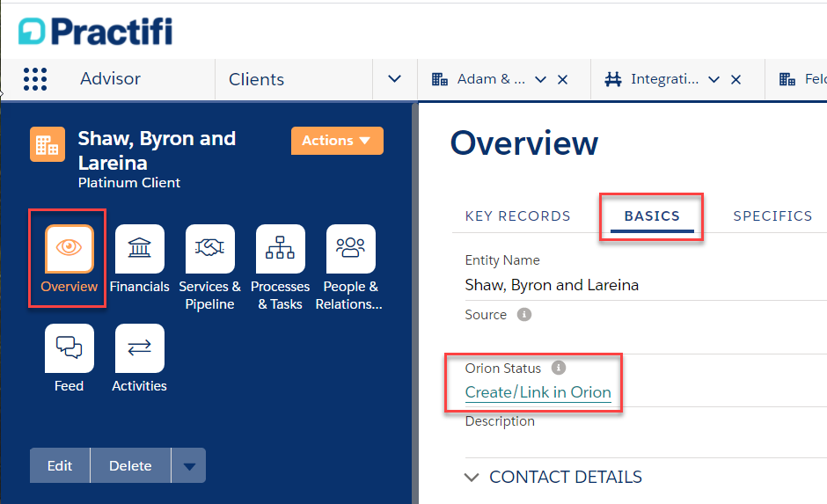
Task: Switch to the SPECIFICS tab
Action: tap(772, 216)
